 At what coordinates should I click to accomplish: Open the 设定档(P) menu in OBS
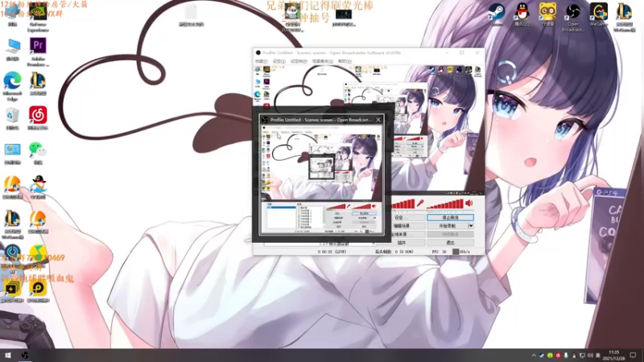299,61
